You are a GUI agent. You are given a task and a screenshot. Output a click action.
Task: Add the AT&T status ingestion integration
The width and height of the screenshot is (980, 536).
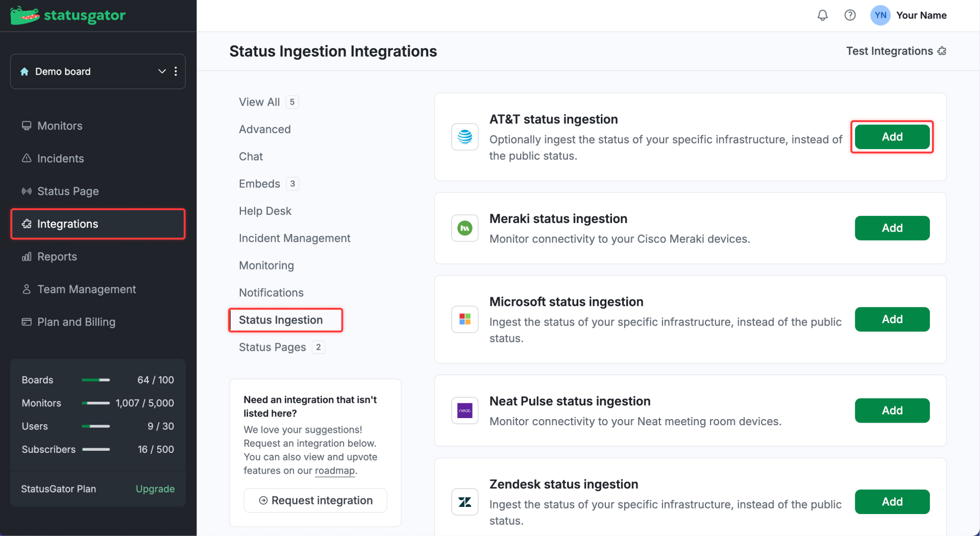tap(892, 137)
